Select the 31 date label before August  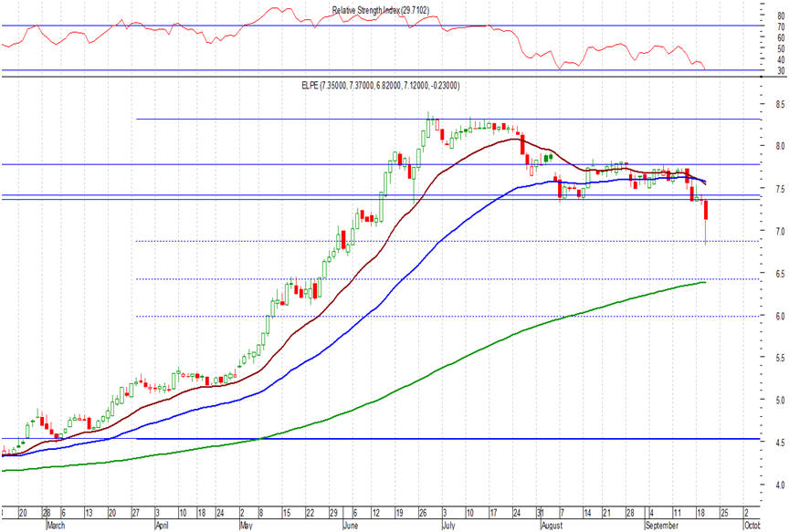540,514
